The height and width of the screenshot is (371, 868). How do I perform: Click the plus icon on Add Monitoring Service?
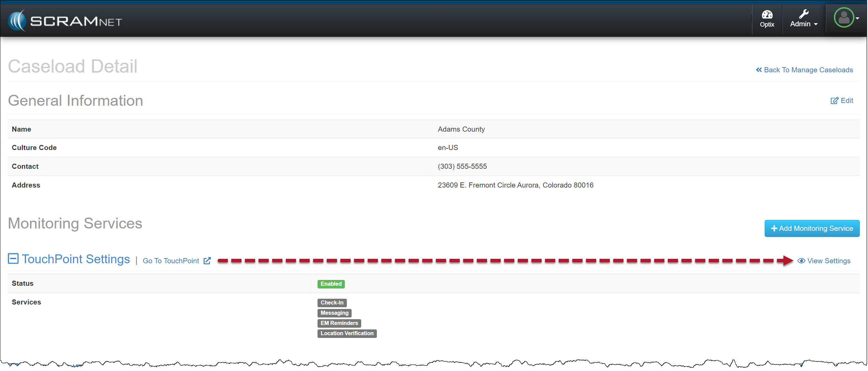(x=774, y=228)
